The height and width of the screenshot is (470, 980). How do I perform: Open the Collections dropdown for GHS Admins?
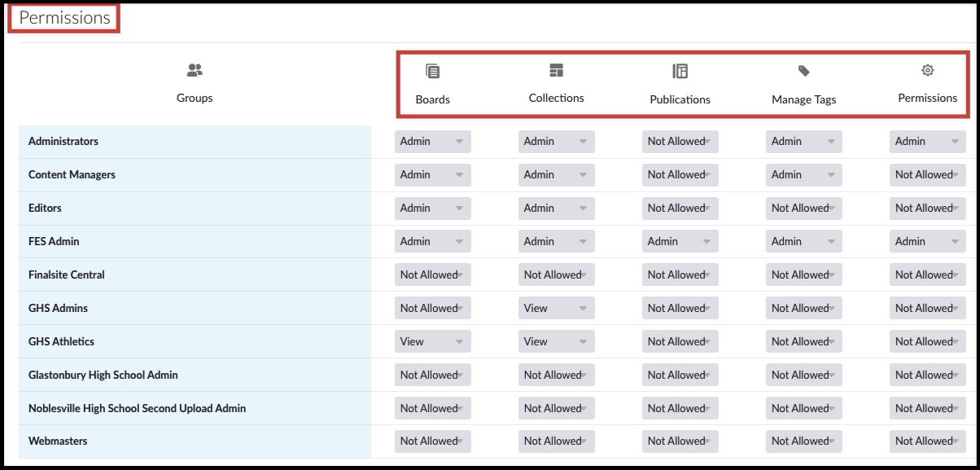(556, 308)
